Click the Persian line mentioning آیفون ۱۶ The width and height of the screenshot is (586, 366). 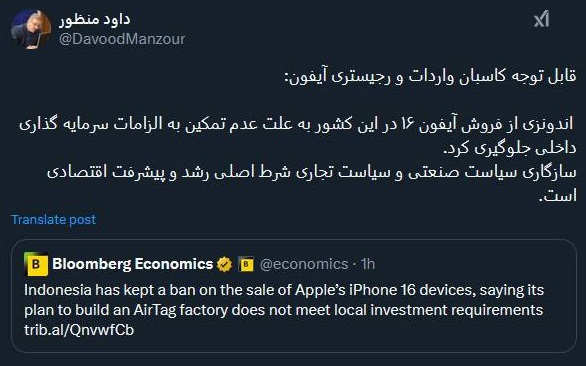tap(296, 124)
